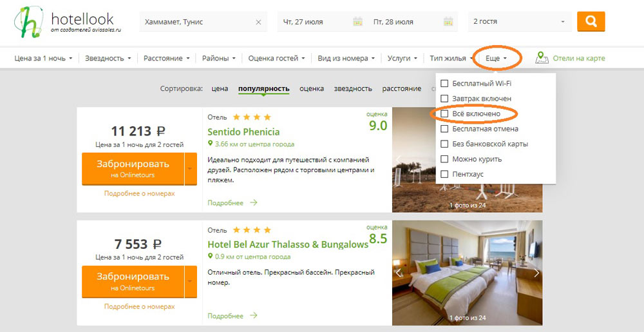Open the Расстояние dropdown

[166, 59]
